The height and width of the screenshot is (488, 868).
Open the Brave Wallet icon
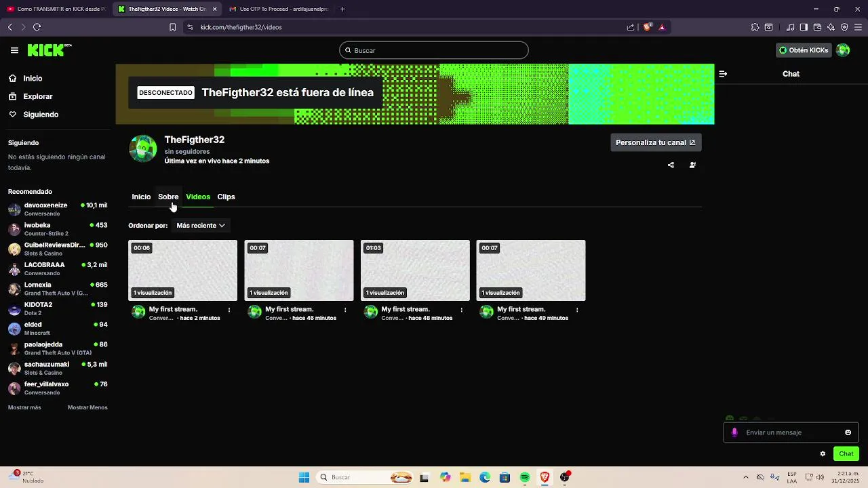pyautogui.click(x=817, y=27)
